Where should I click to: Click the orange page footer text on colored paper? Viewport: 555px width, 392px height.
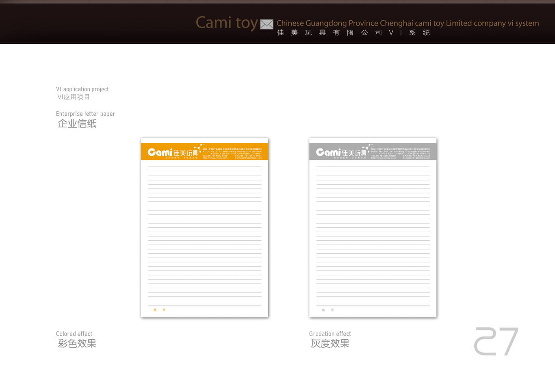(x=159, y=310)
